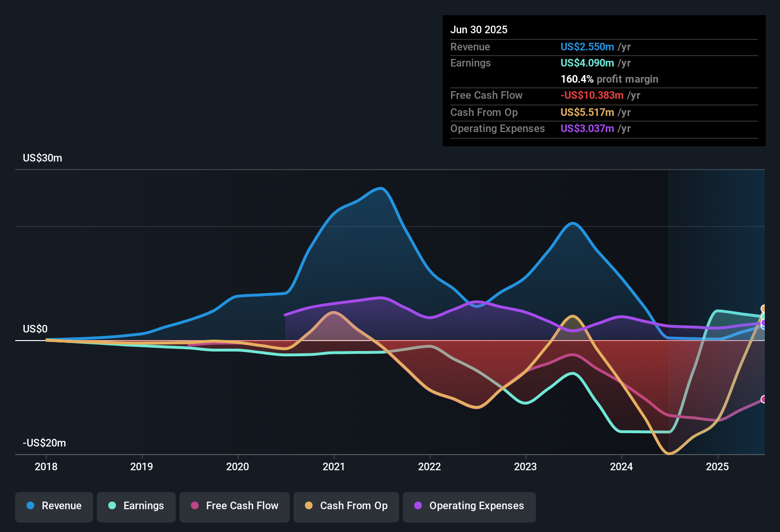Click the blue Revenue dot icon in legend

[x=30, y=506]
